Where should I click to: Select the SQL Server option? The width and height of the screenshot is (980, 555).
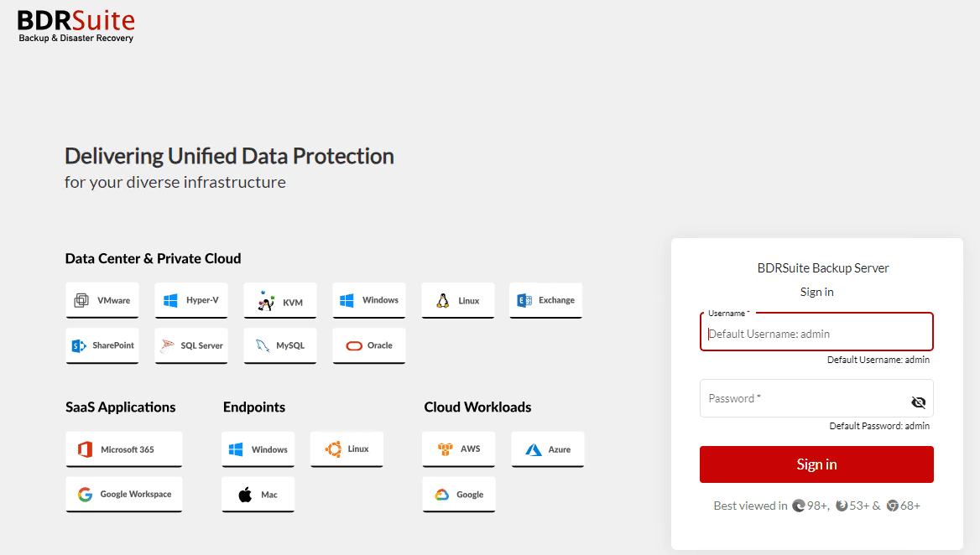(190, 345)
